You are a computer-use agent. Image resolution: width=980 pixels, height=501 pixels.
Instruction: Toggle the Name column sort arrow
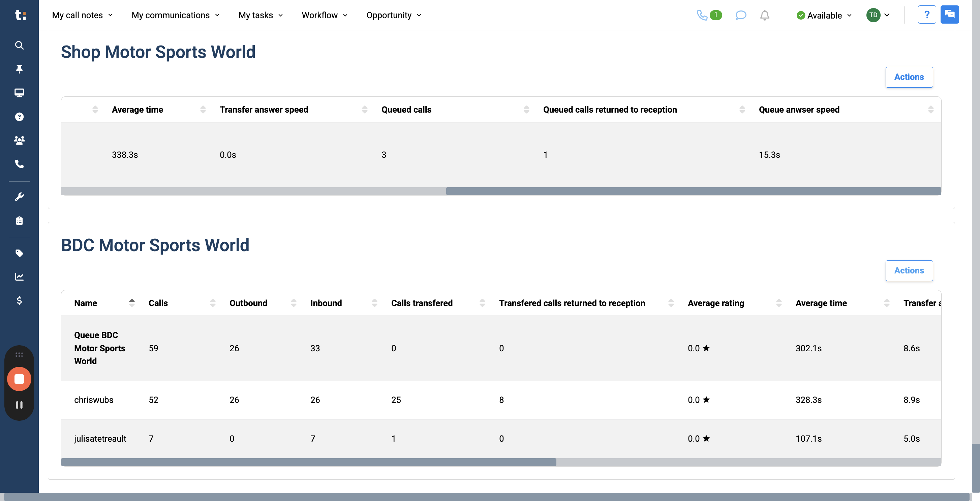point(132,303)
